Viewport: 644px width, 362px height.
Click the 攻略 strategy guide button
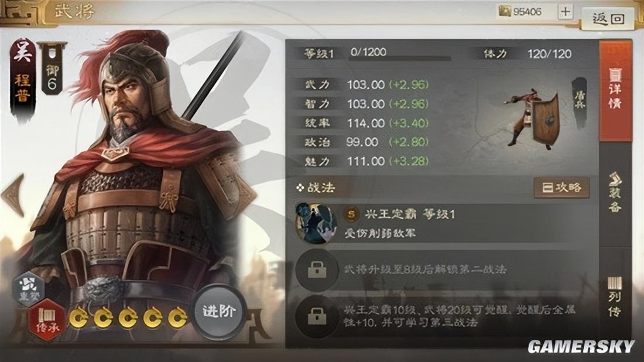(561, 188)
